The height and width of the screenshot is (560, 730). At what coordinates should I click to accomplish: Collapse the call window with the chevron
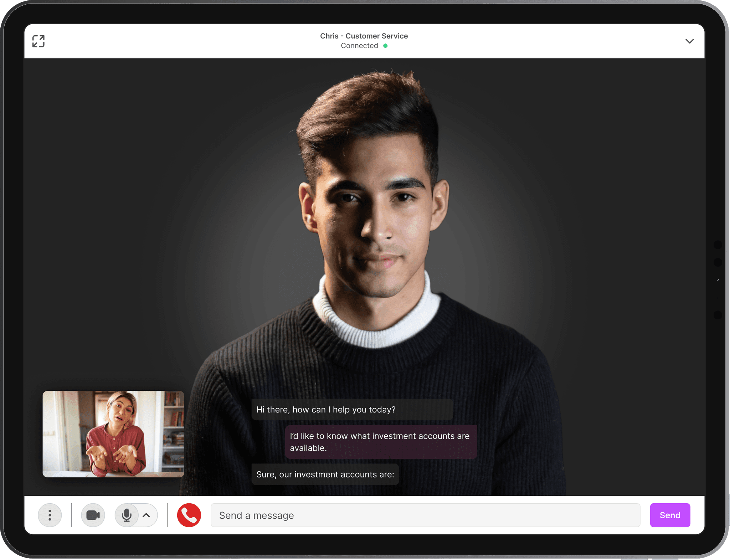click(x=689, y=41)
